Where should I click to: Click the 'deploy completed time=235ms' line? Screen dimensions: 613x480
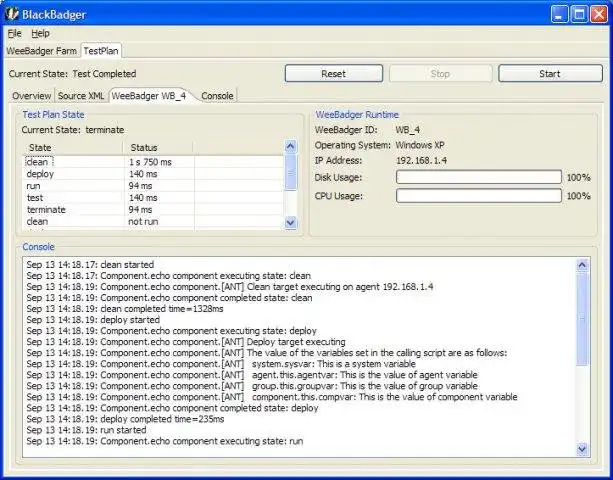pyautogui.click(x=125, y=419)
